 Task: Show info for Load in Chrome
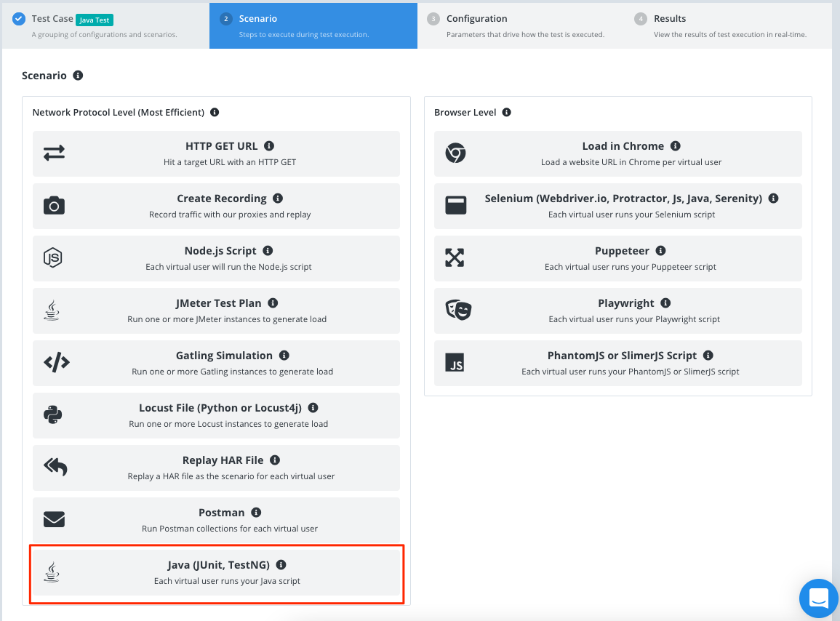[676, 145]
